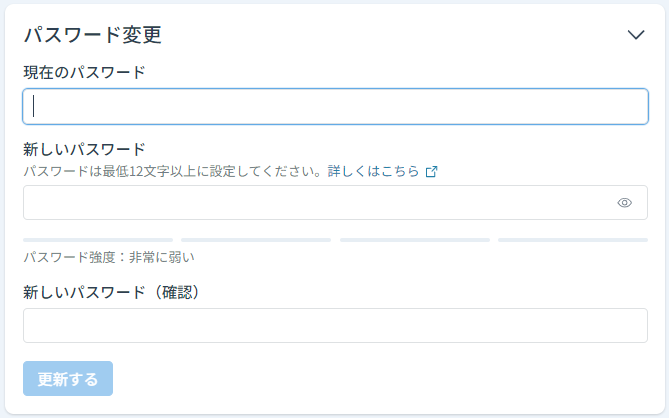Click the first password strength bar segment
The width and height of the screenshot is (669, 418).
(x=98, y=240)
